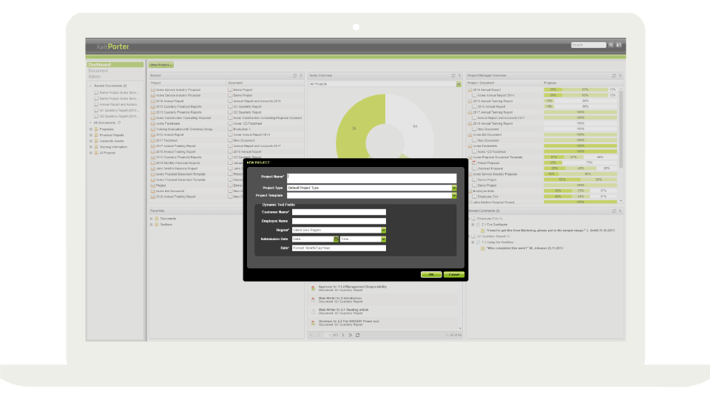Click the Customer Name text field

[x=339, y=212]
